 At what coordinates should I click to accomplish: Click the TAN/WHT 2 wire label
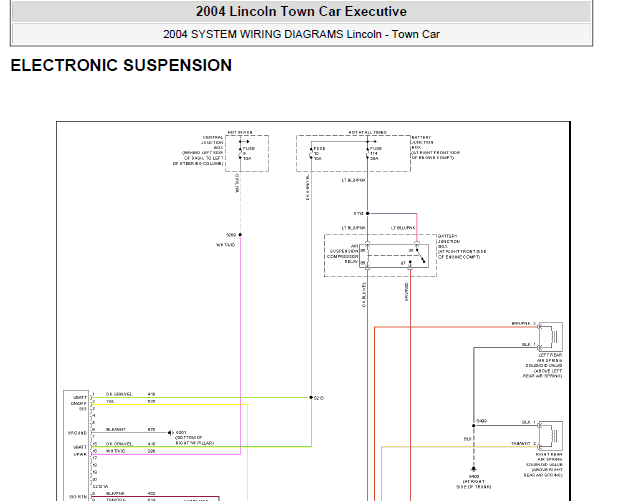point(524,443)
